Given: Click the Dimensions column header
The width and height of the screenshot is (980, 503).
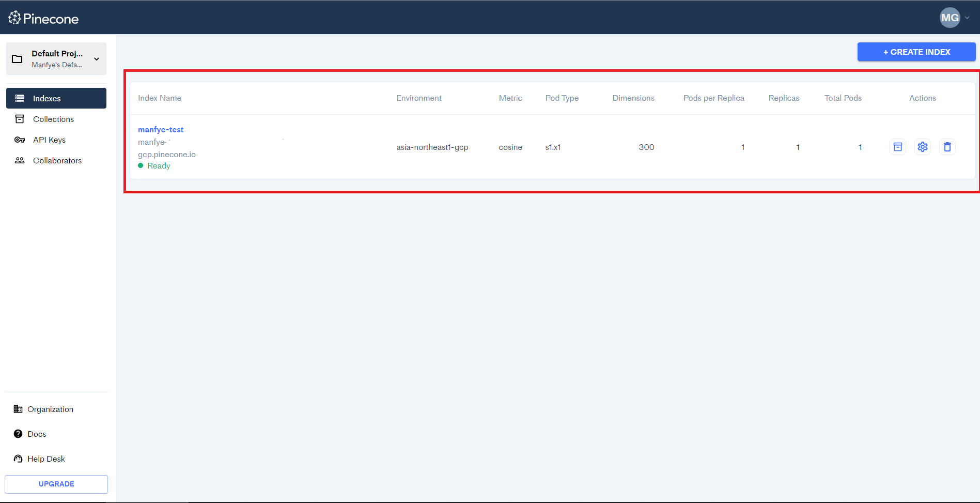Looking at the screenshot, I should [x=633, y=98].
